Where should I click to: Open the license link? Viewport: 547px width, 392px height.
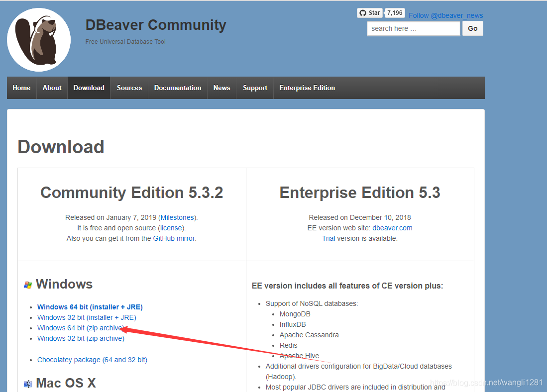(x=171, y=228)
